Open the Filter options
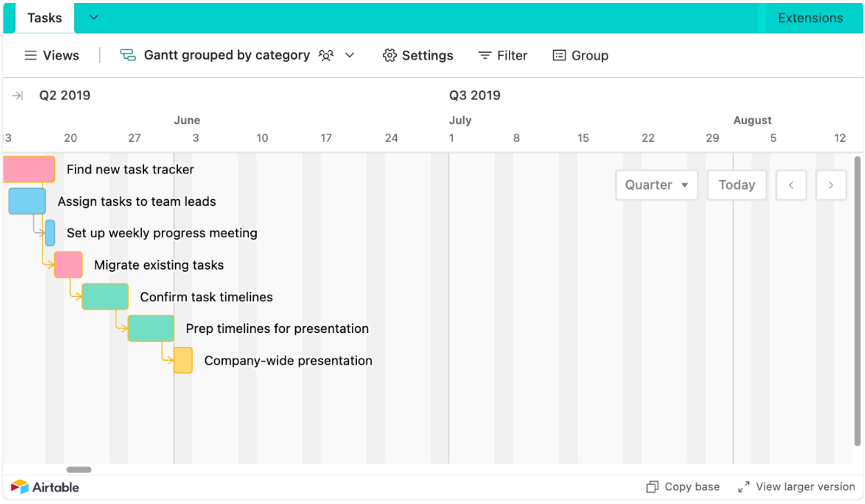This screenshot has height=504, width=865. [x=511, y=55]
